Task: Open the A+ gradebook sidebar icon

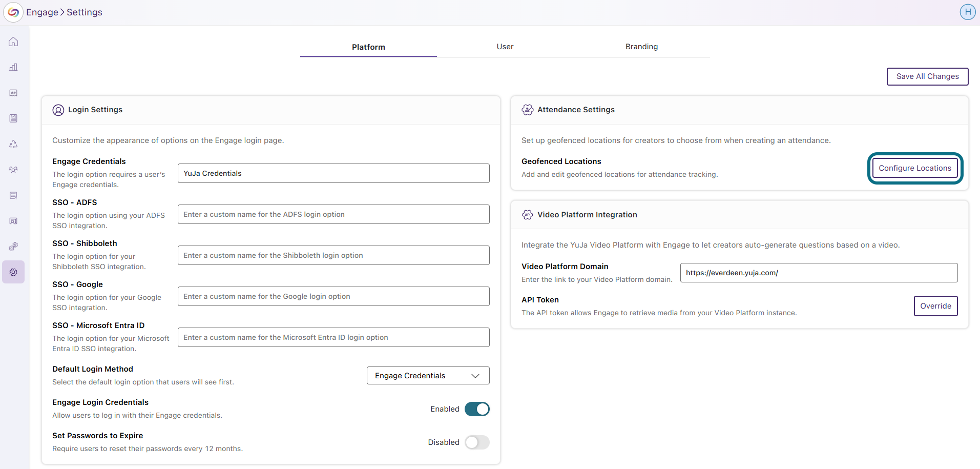Action: [x=13, y=93]
